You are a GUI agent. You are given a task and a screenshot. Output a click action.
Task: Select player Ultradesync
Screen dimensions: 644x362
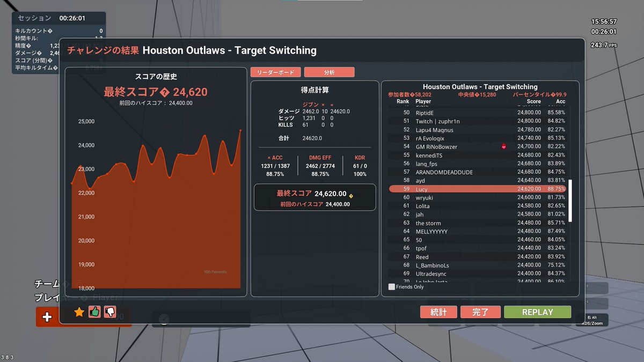(477, 274)
